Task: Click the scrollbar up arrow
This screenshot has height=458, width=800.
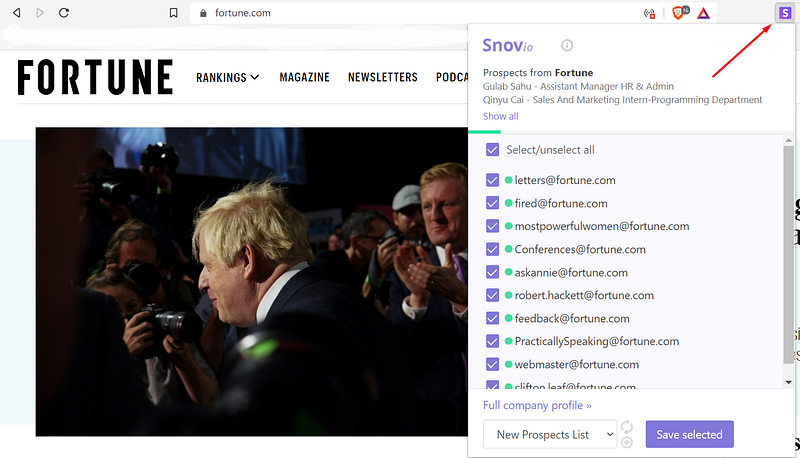Action: pyautogui.click(x=788, y=140)
